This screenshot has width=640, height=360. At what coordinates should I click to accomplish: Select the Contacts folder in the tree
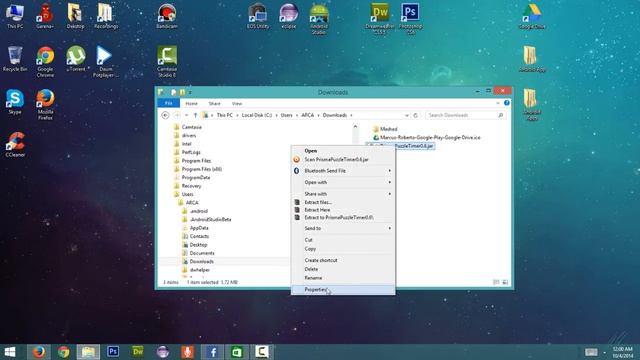click(199, 236)
